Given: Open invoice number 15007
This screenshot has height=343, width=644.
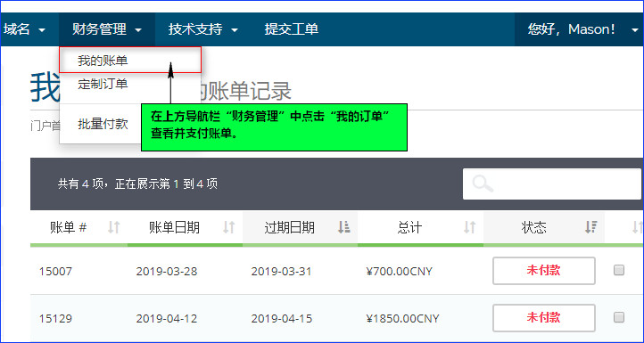Looking at the screenshot, I should point(55,272).
